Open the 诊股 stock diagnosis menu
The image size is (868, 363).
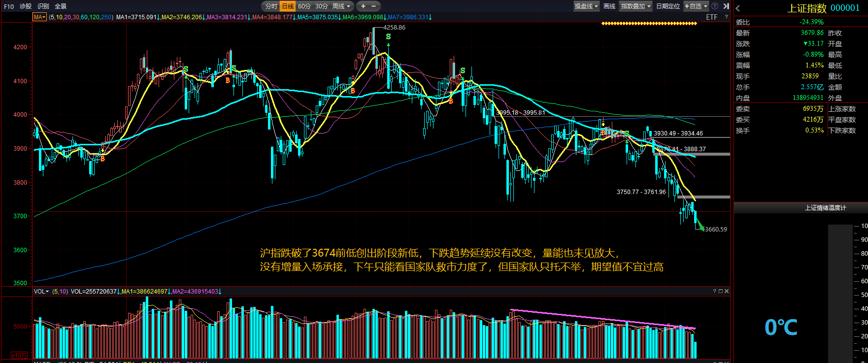(x=26, y=6)
